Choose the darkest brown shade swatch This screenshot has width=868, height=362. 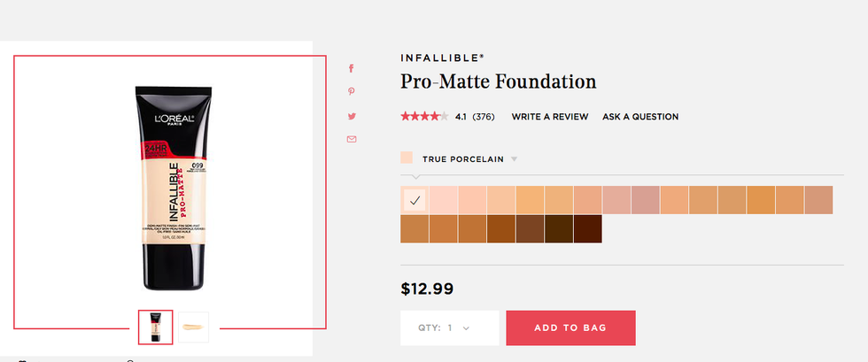coord(588,228)
